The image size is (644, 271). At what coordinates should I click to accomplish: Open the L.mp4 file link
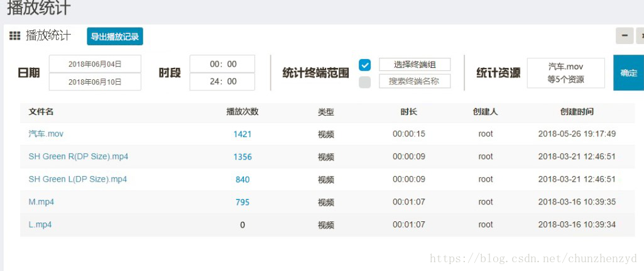click(40, 224)
